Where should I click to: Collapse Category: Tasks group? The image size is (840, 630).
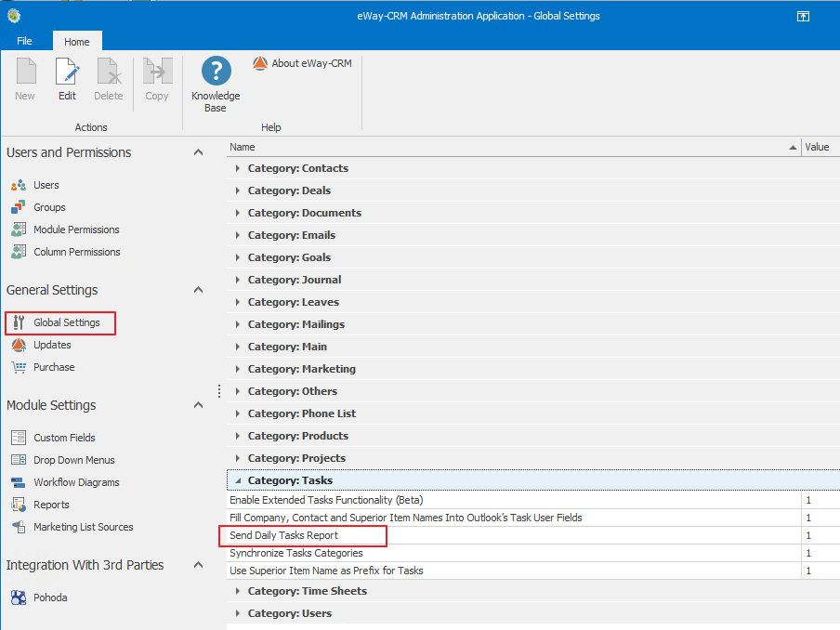click(x=238, y=480)
